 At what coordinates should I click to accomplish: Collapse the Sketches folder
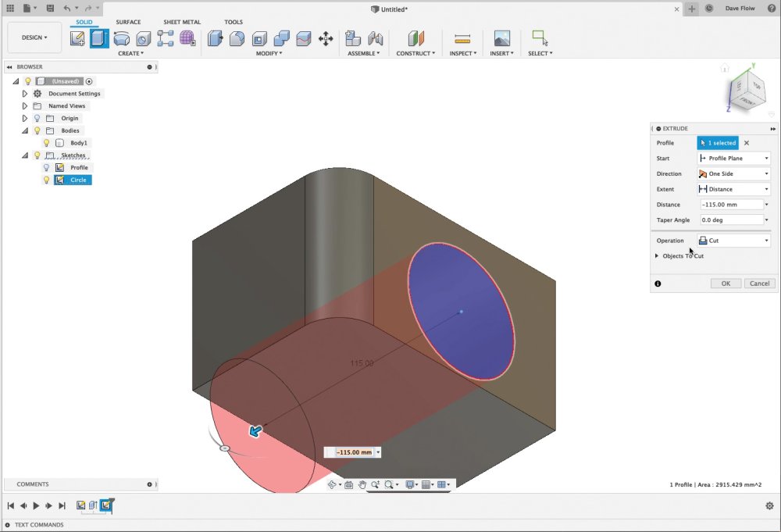coord(24,155)
